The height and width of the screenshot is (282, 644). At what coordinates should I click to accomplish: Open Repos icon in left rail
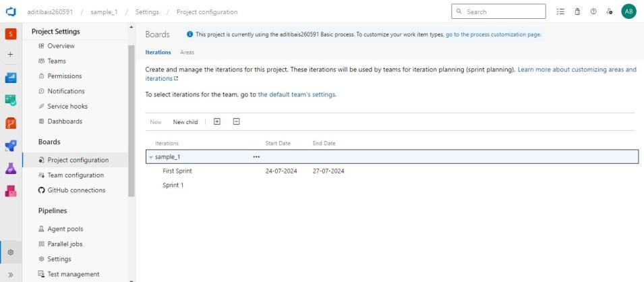click(10, 123)
